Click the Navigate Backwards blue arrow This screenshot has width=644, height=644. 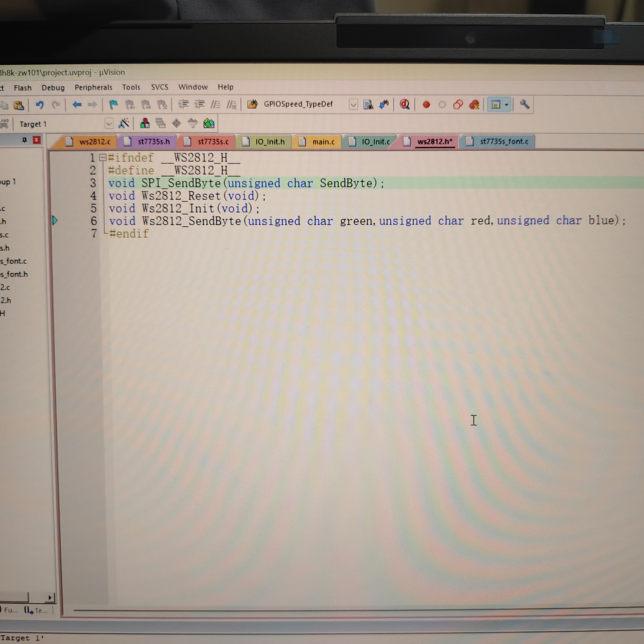coord(77,105)
